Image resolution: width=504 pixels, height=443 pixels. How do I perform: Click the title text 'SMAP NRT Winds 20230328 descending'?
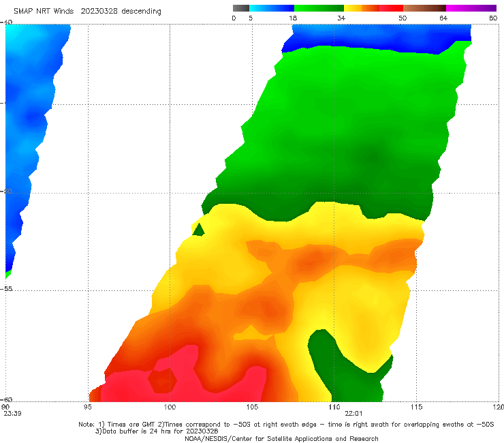(x=87, y=11)
